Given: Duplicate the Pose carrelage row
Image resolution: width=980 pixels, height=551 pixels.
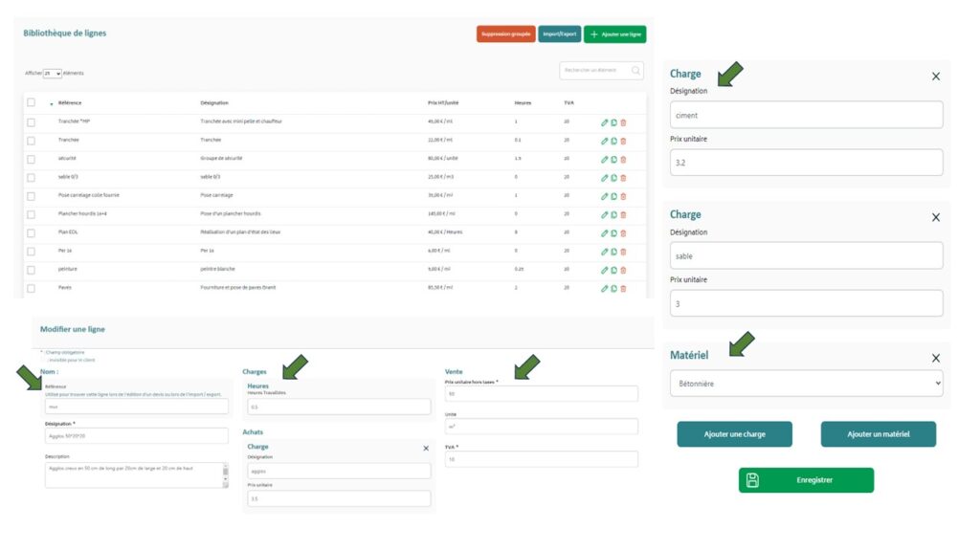Looking at the screenshot, I should point(613,196).
